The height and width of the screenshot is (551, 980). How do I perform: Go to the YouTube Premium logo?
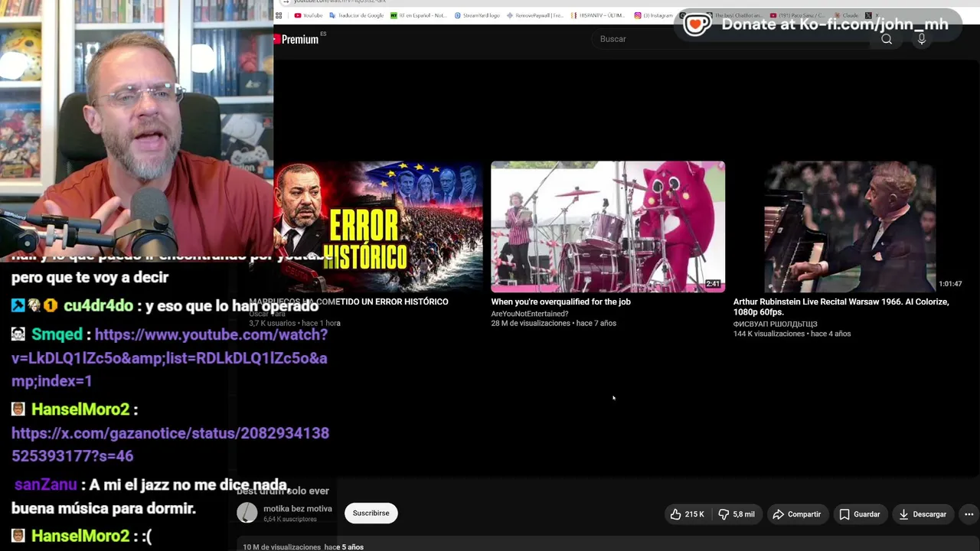point(297,39)
